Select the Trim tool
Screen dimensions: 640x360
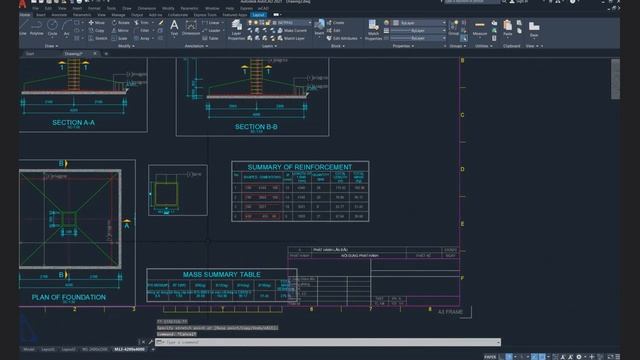coord(142,23)
